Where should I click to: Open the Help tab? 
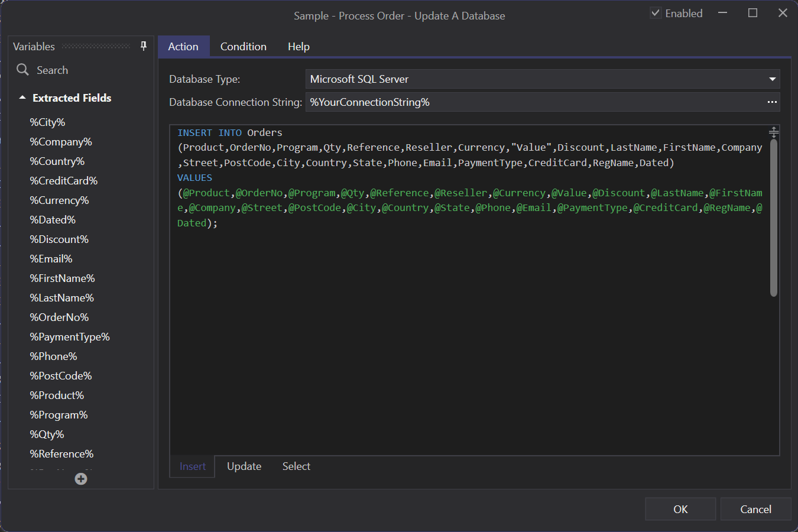(x=299, y=47)
